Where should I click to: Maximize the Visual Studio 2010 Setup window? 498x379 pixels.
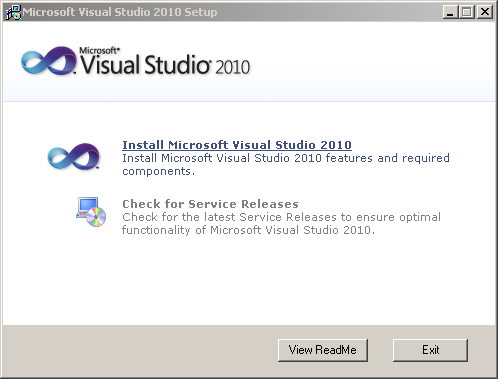(x=467, y=12)
